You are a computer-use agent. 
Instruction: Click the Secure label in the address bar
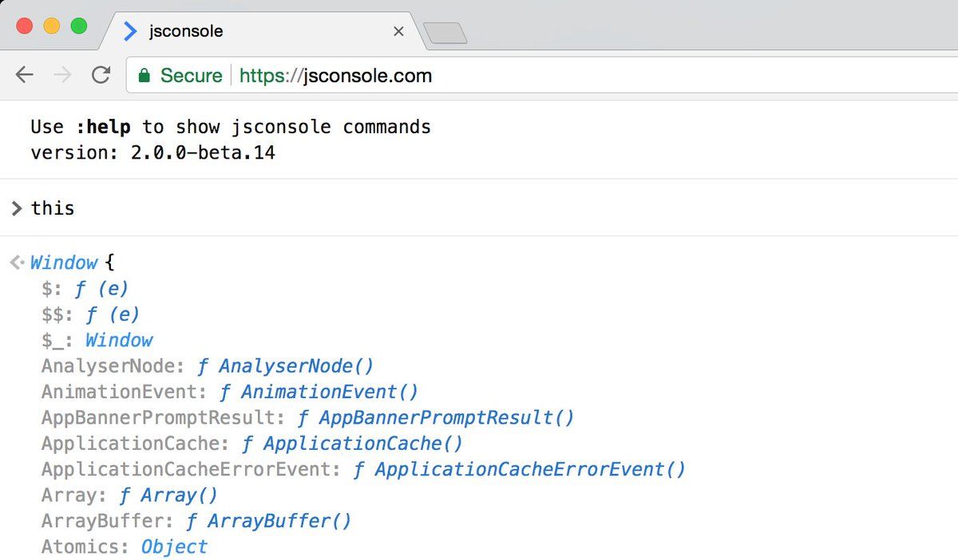tap(191, 76)
